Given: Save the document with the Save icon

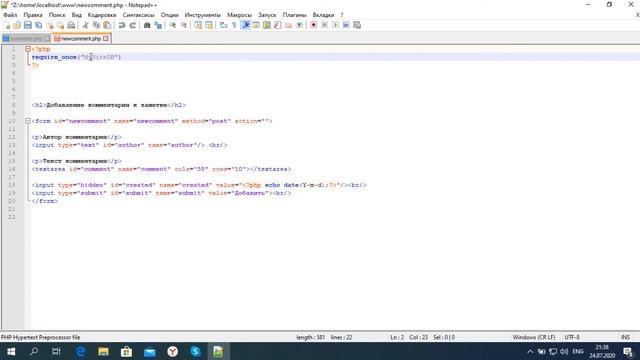Looking at the screenshot, I should coord(28,25).
